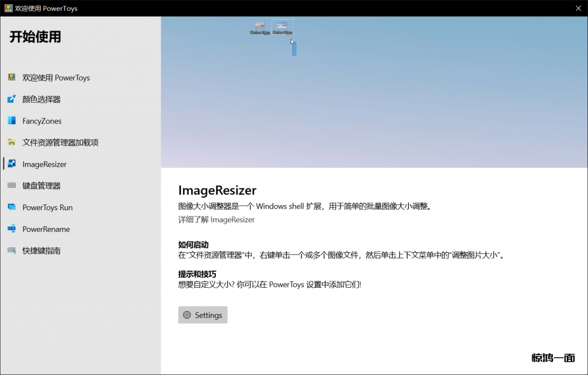Click the 文件资源管理器加载项 folder icon
Viewport: 588px width, 375px height.
coord(11,142)
